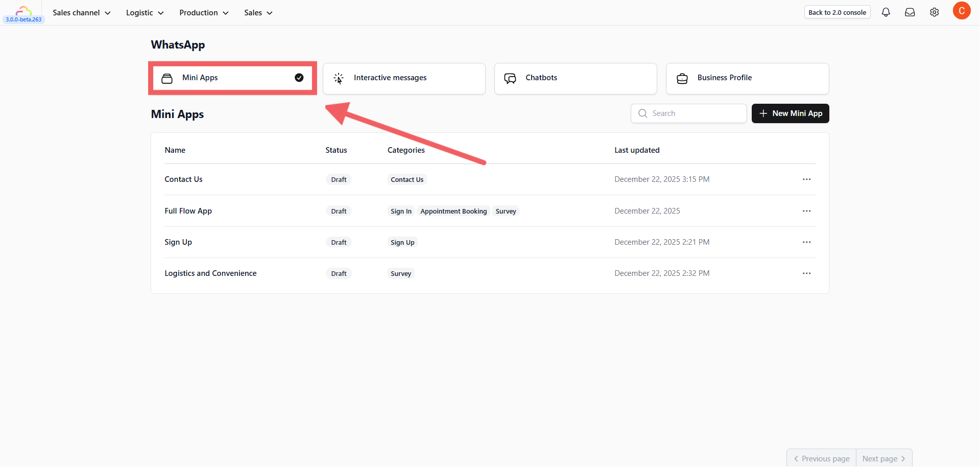Screen dimensions: 980x467
Task: Click the Chatbots speech bubble icon
Action: (x=510, y=78)
